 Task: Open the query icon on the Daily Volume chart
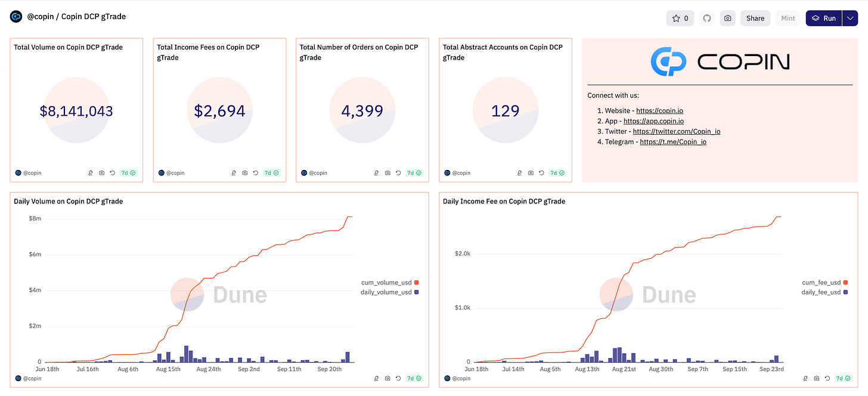point(377,378)
